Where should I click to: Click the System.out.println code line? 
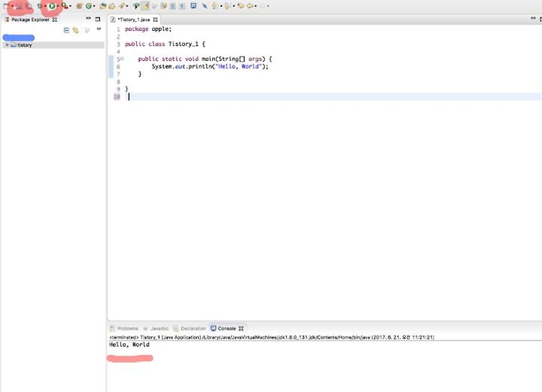(210, 66)
